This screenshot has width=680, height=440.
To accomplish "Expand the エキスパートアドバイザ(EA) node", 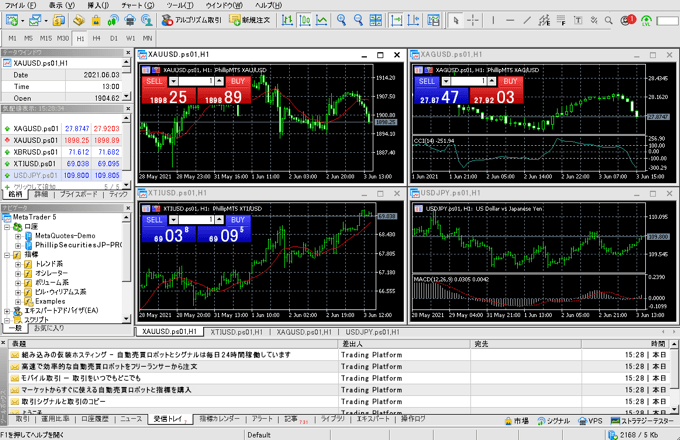I will tap(7, 311).
